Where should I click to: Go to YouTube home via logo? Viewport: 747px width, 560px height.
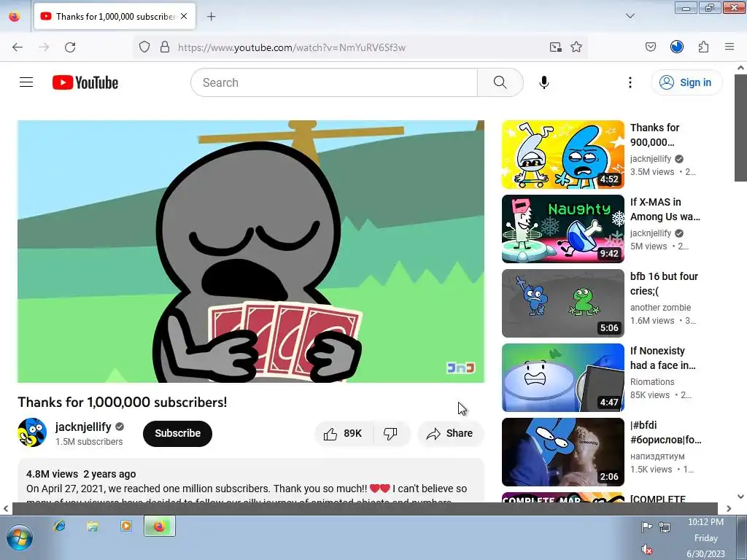(85, 82)
